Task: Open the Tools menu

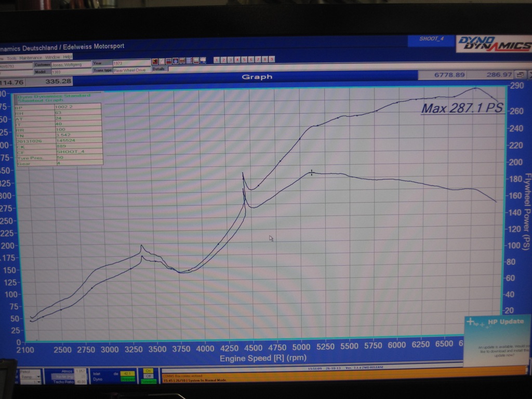Action: tap(11, 58)
